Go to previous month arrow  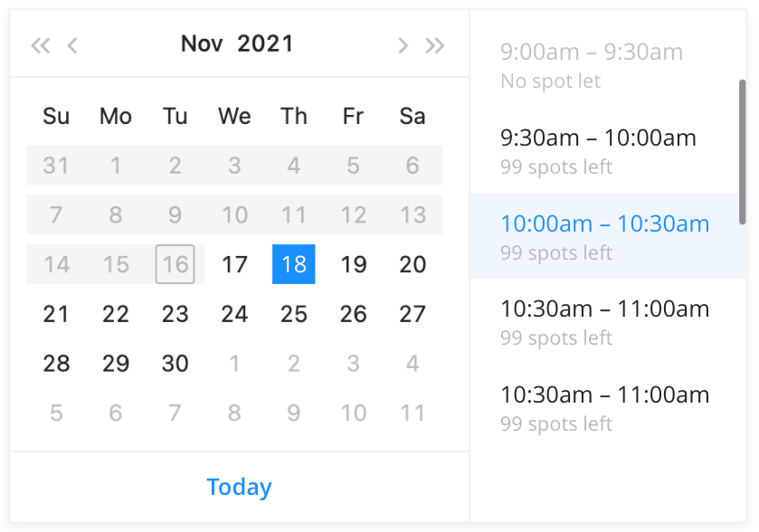point(72,45)
